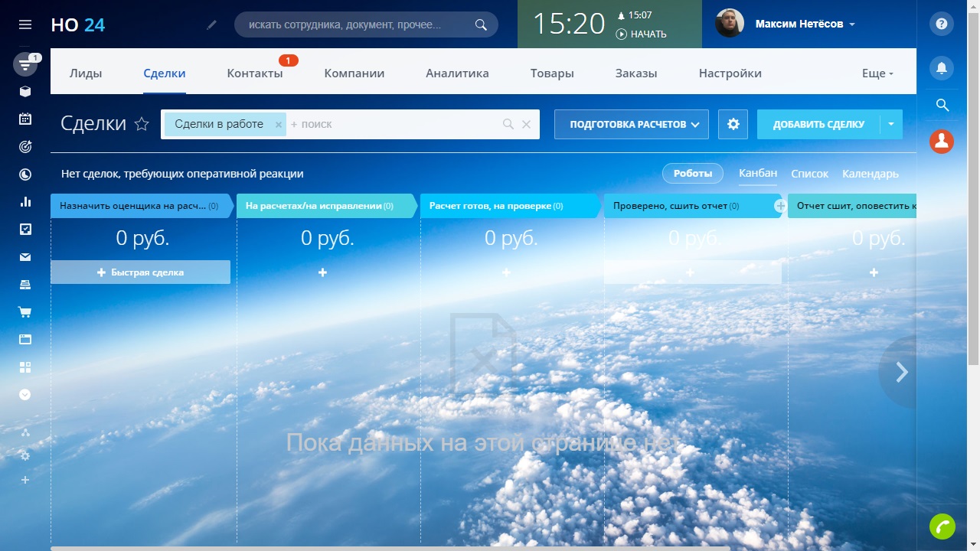The image size is (980, 551).
Task: Clear the deals filter with the X
Action: coord(526,124)
